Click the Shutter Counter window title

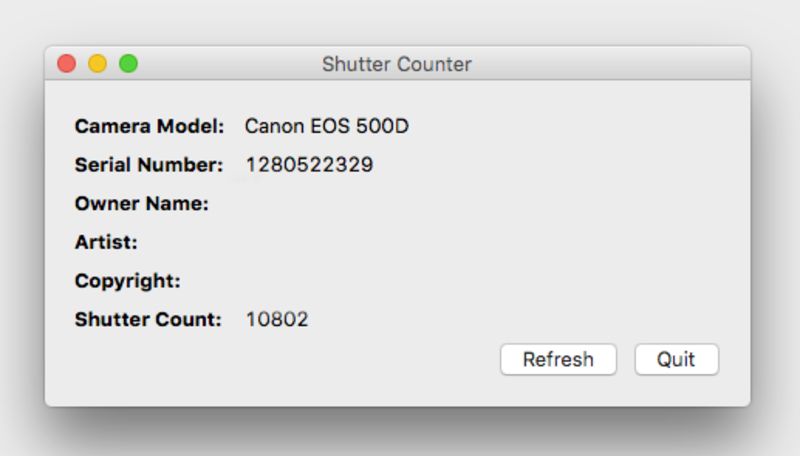[x=396, y=65]
